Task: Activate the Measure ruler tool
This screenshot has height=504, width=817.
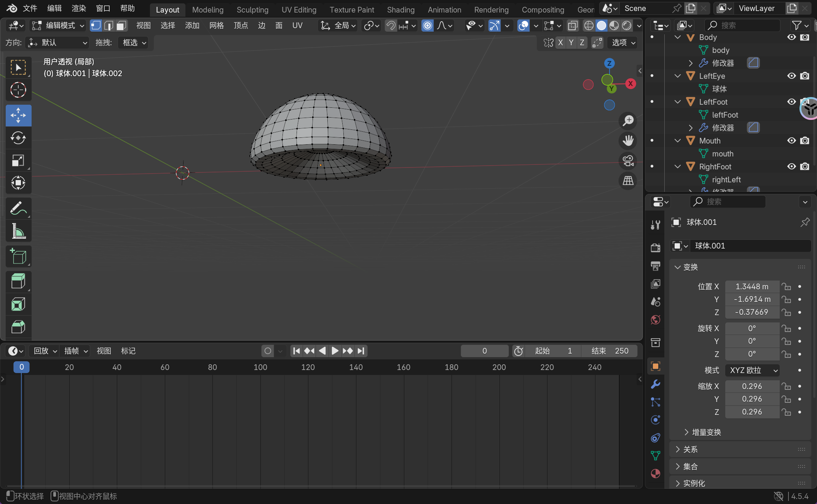Action: click(18, 231)
